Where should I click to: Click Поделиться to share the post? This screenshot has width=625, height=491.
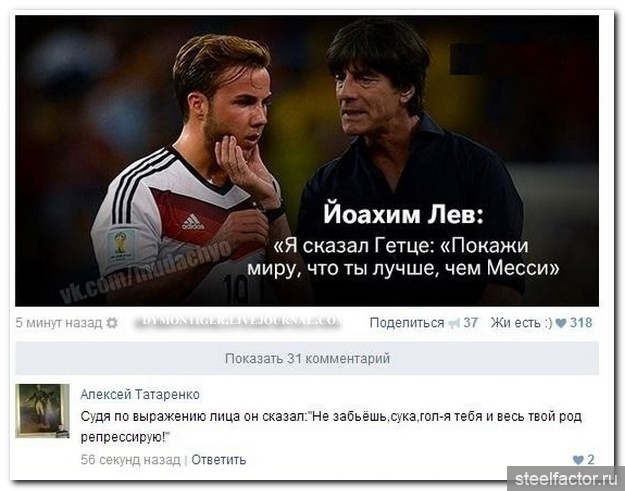407,322
